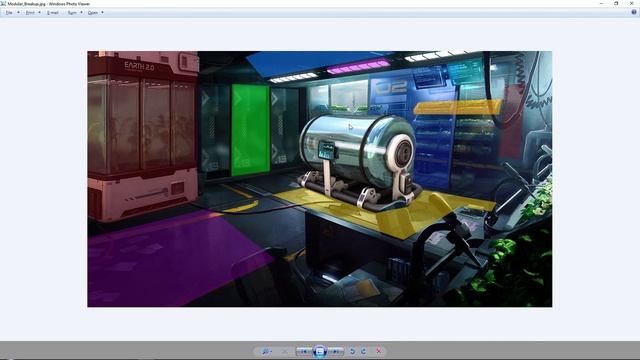Expand the Open menu dropdown arrow
The height and width of the screenshot is (360, 640).
tap(102, 13)
